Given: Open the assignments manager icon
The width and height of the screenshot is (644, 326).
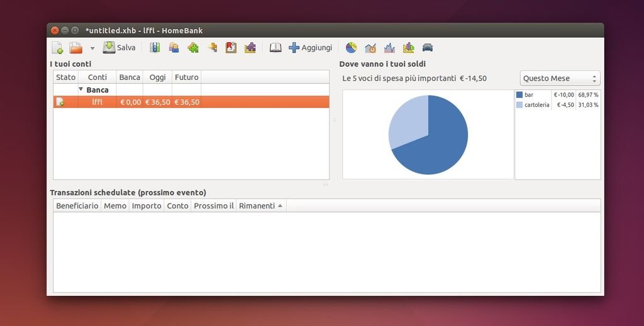Looking at the screenshot, I should tap(213, 48).
